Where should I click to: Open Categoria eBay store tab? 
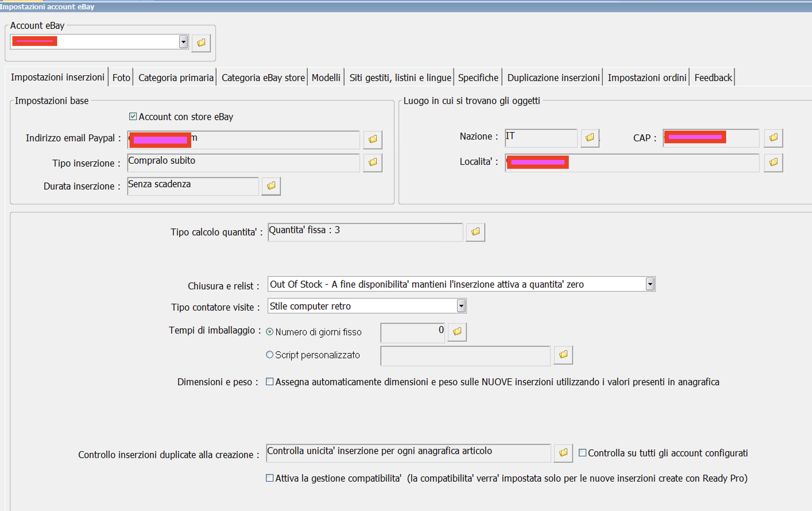click(x=263, y=78)
